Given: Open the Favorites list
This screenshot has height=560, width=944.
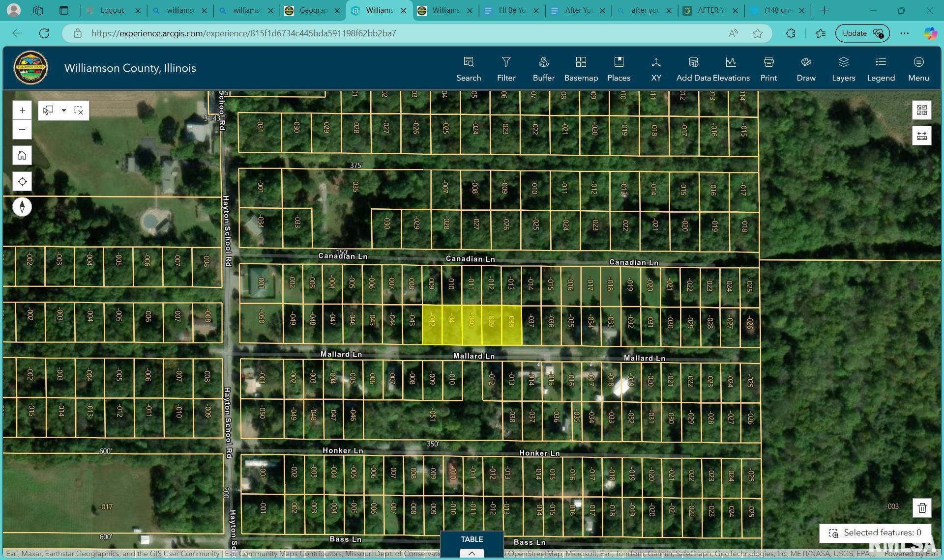Looking at the screenshot, I should point(821,33).
